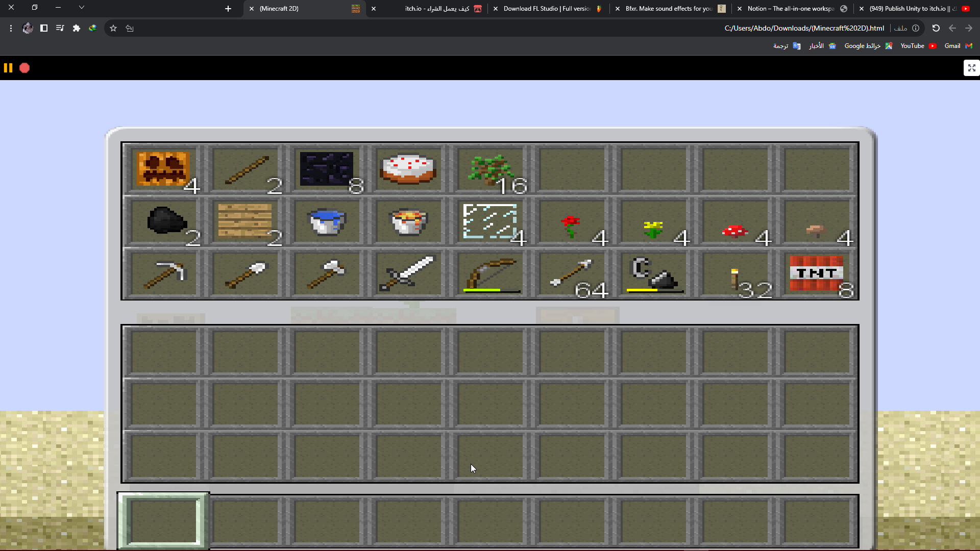Image resolution: width=980 pixels, height=551 pixels.
Task: Select the red mushroom item
Action: click(x=734, y=231)
